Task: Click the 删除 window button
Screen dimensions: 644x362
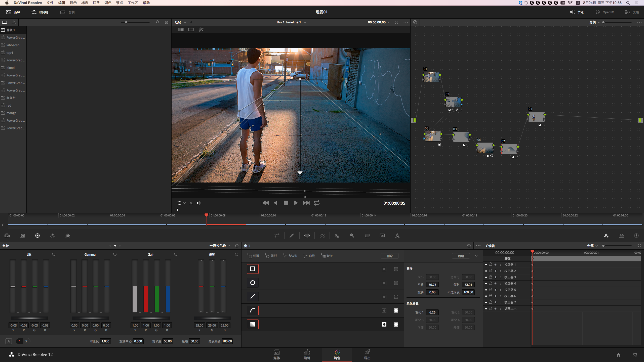Action: pos(389,256)
